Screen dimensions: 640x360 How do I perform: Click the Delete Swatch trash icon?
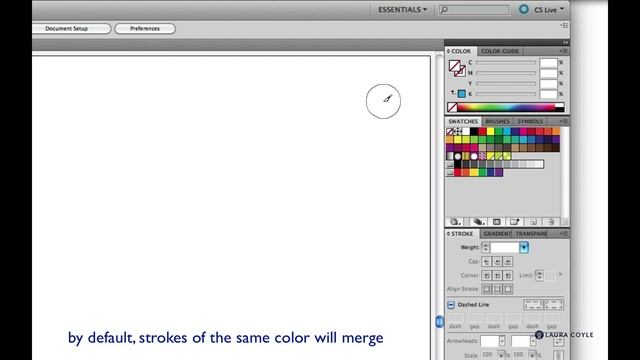(551, 222)
